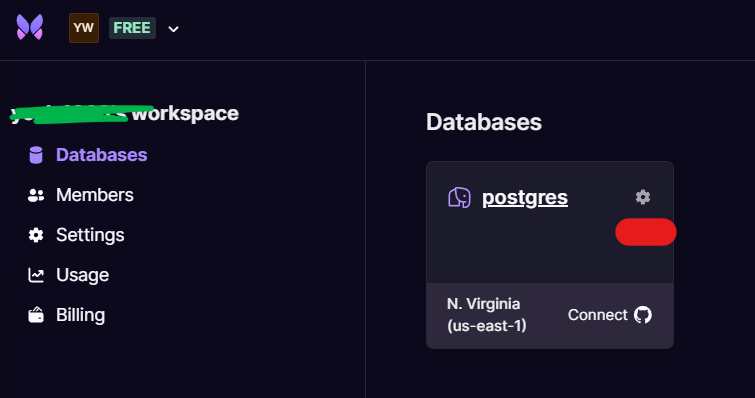Viewport: 755px width, 398px height.
Task: Click the Members people icon
Action: coord(36,195)
